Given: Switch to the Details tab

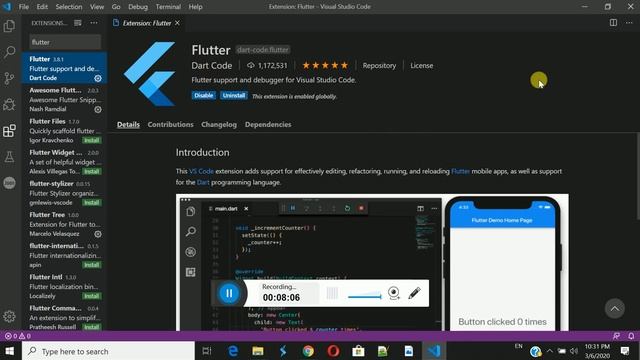Looking at the screenshot, I should (128, 124).
